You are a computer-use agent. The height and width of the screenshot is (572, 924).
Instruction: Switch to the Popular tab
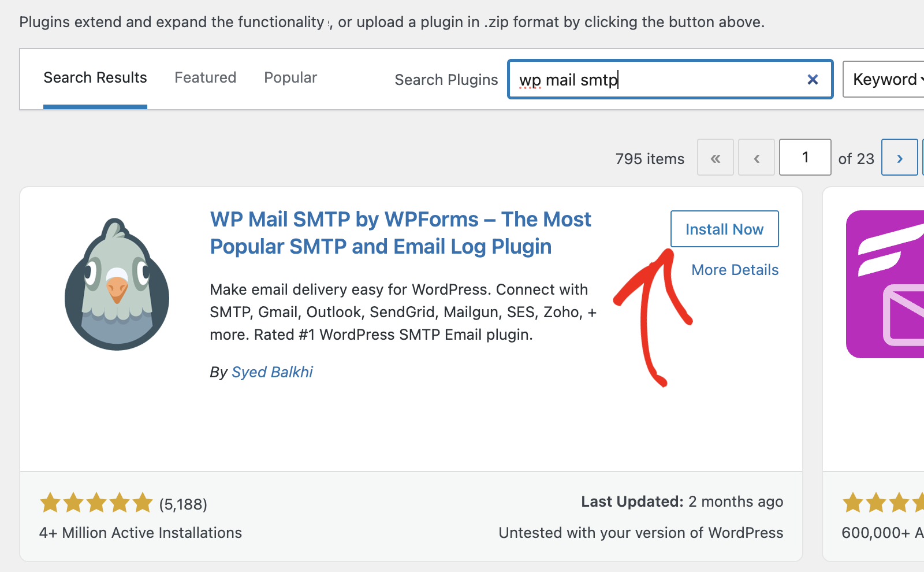pyautogui.click(x=290, y=78)
